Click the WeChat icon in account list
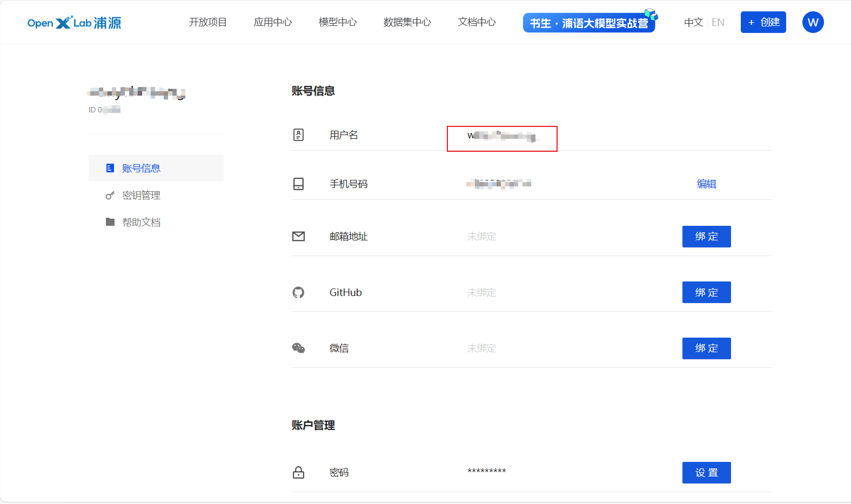 [x=298, y=348]
